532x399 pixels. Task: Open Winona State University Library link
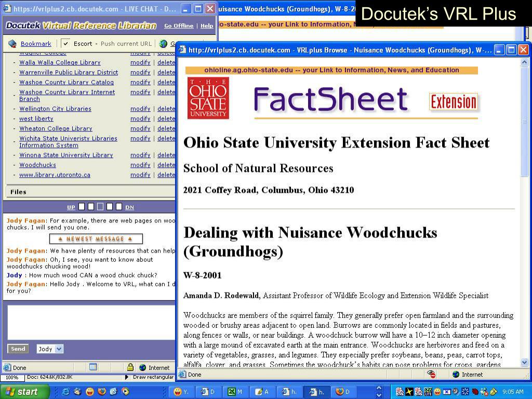(66, 155)
